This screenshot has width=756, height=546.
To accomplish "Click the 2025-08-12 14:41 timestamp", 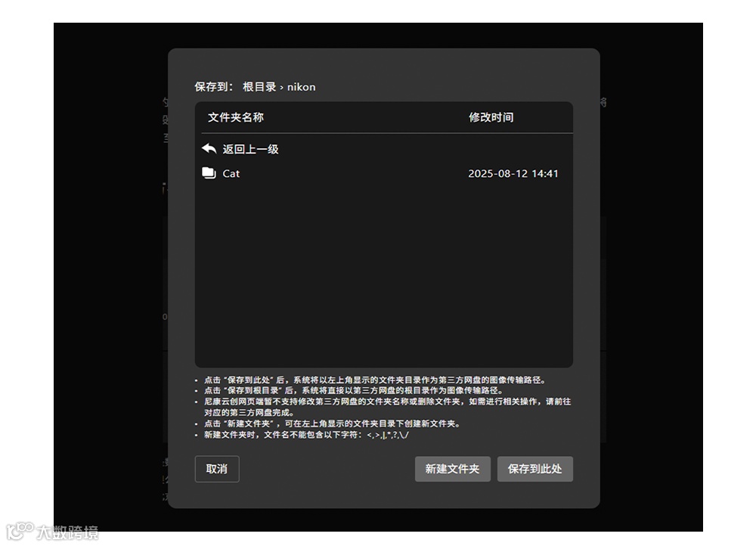I will [x=515, y=173].
